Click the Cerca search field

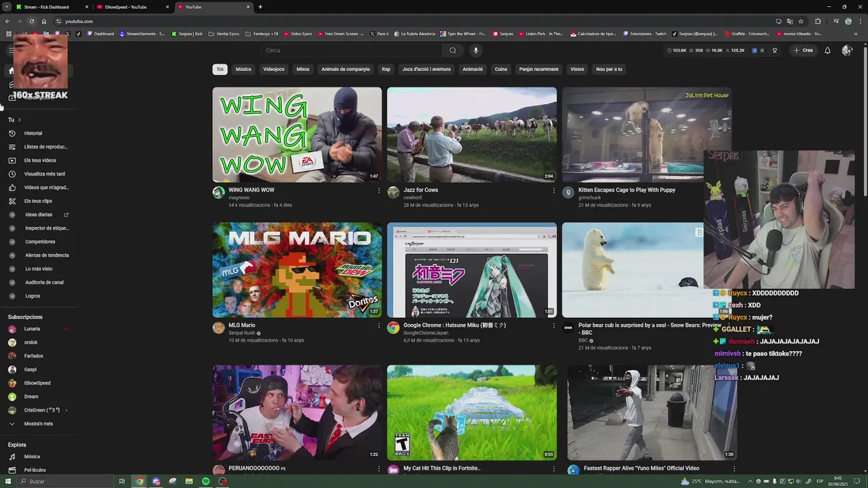point(351,50)
